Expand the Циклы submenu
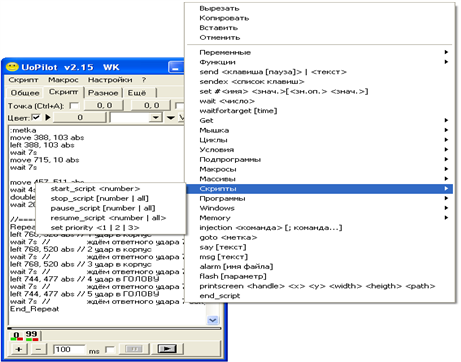The image size is (461, 362). [319, 140]
